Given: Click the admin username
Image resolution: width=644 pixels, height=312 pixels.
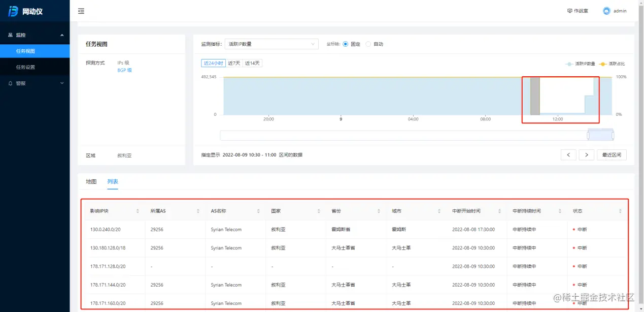Looking at the screenshot, I should click(x=620, y=11).
